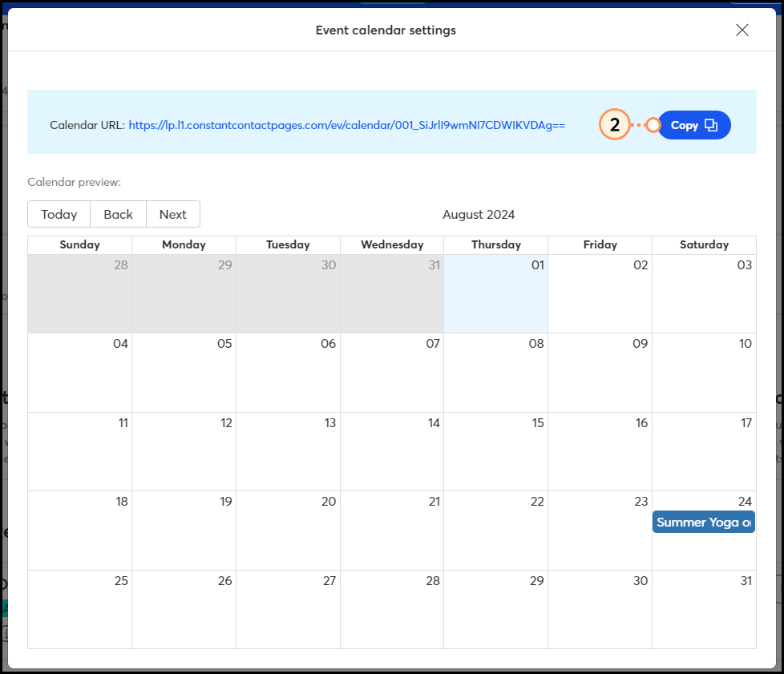This screenshot has width=784, height=674.
Task: Select the Sunday column header
Action: coord(80,244)
